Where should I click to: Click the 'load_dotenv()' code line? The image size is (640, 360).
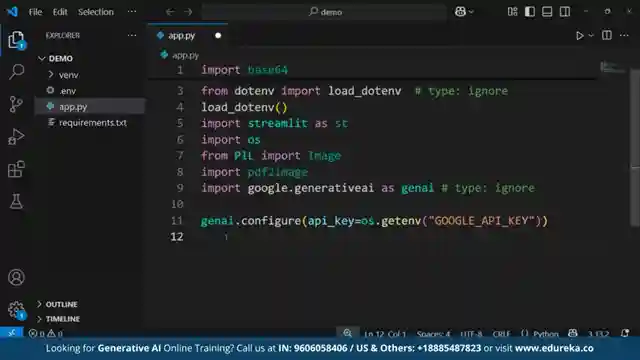[x=244, y=107]
